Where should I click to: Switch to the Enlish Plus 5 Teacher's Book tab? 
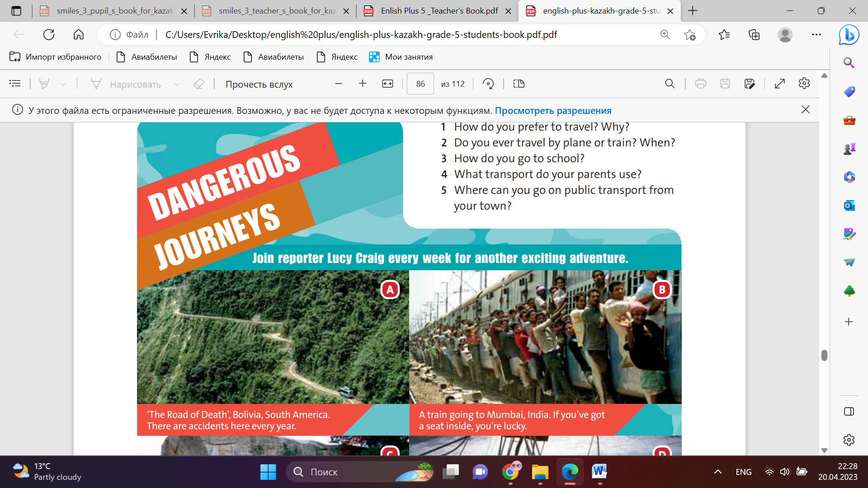point(439,11)
